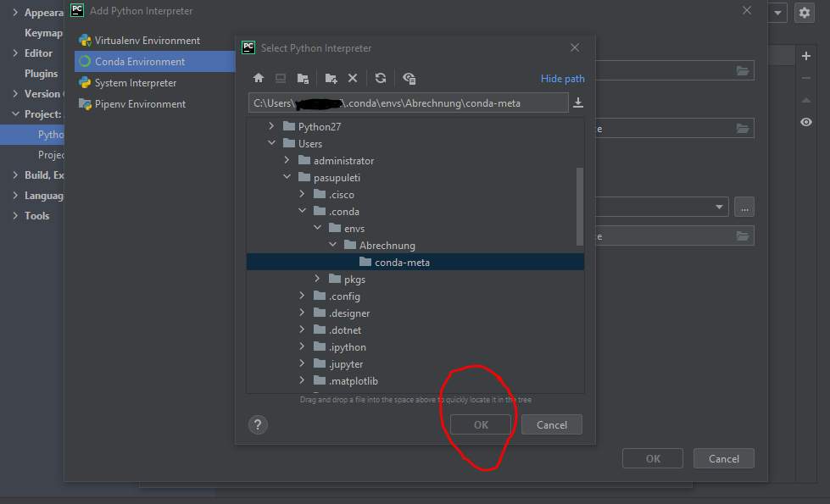
Task: Select Virtualenv Environment option
Action: pos(154,41)
